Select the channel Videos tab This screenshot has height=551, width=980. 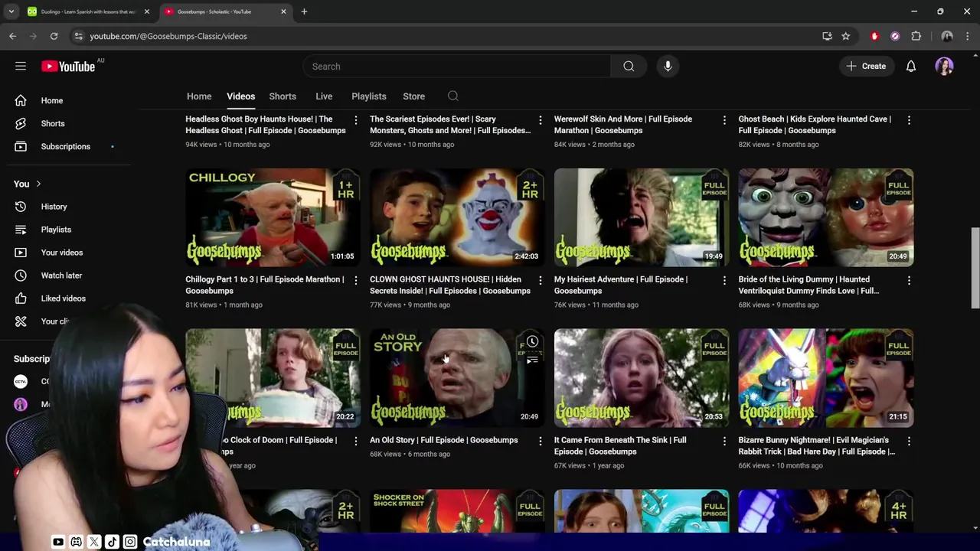coord(240,96)
